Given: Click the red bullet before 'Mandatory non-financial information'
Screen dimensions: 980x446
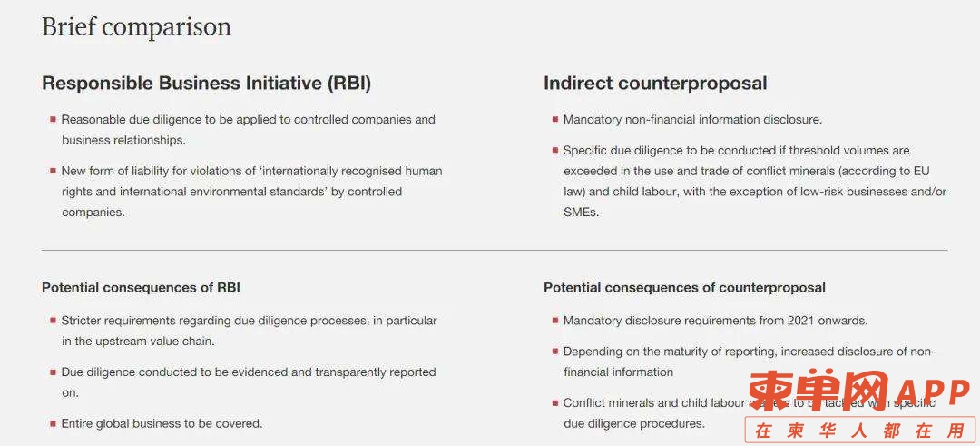Looking at the screenshot, I should (x=555, y=119).
